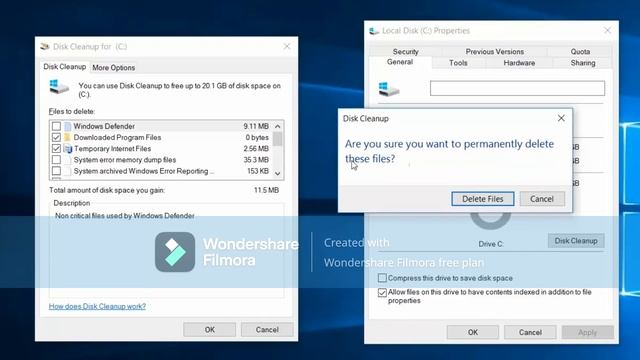Viewport: 640px width, 360px height.
Task: Click the drive label input field
Action: click(517, 88)
